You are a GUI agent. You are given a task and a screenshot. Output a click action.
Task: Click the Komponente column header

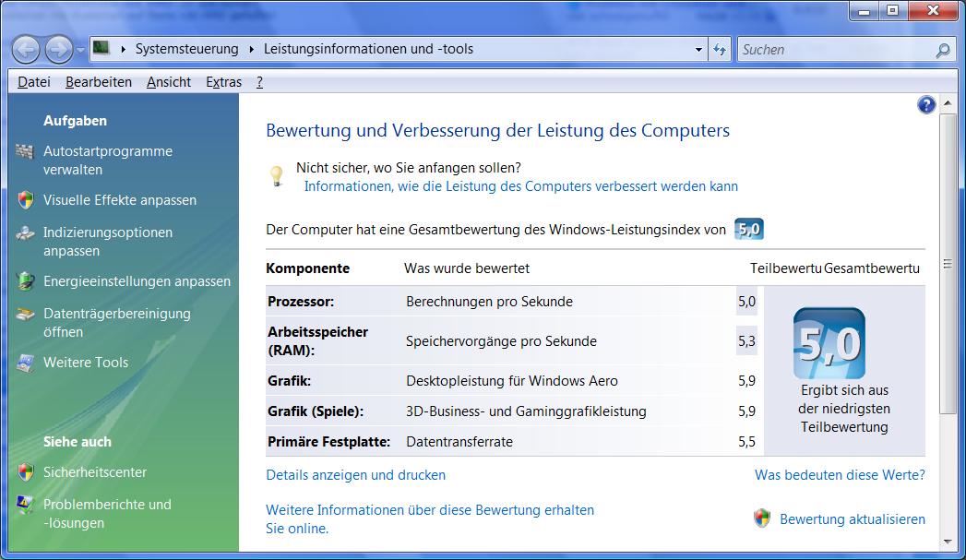click(307, 268)
